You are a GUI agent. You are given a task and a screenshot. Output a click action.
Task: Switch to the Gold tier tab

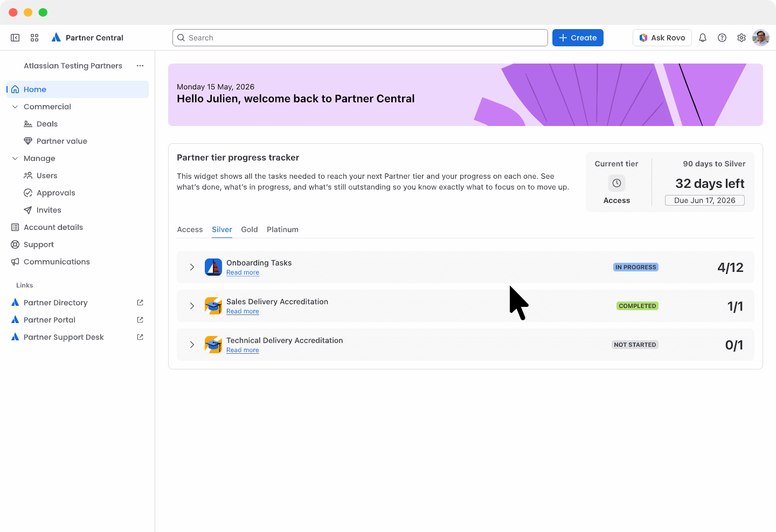(x=250, y=229)
